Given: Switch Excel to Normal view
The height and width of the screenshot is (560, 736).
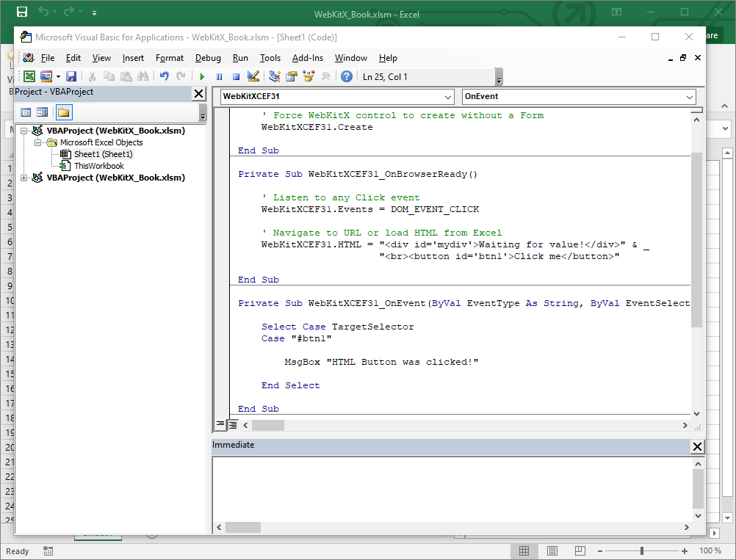Looking at the screenshot, I should tap(524, 550).
